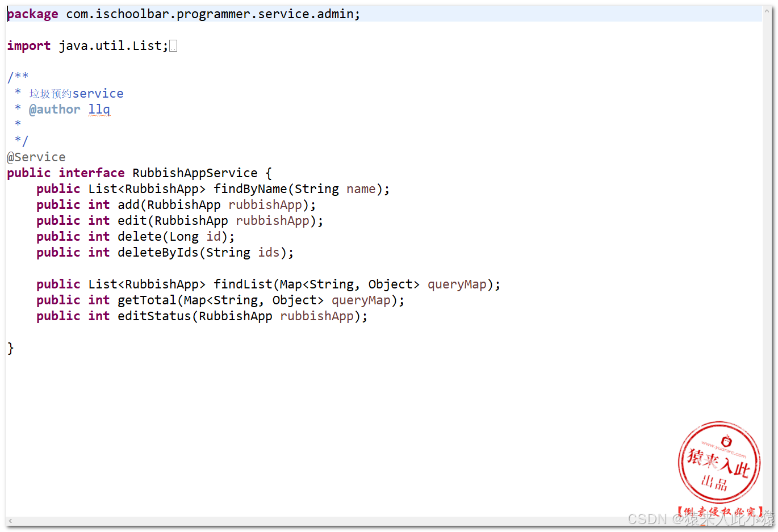
Task: Click the deleteByIds method name
Action: click(x=158, y=253)
